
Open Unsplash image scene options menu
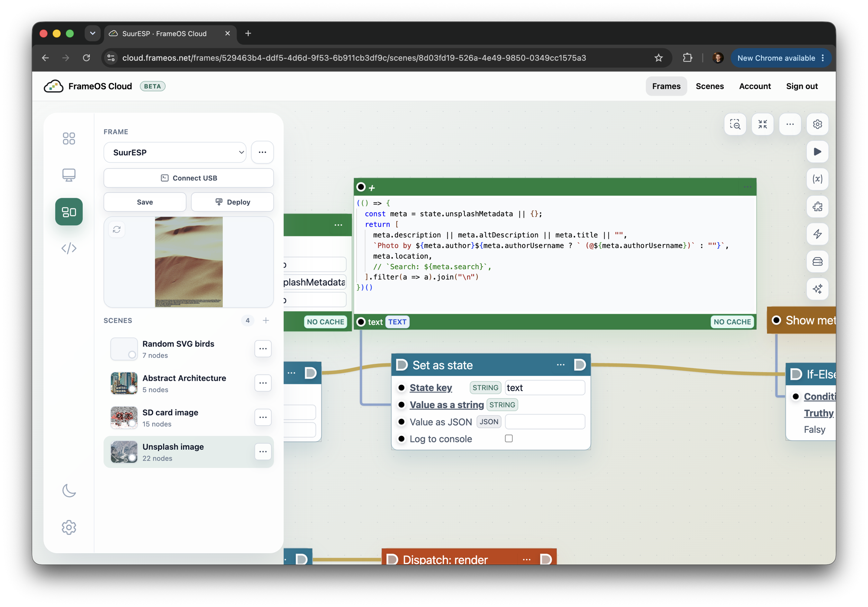click(x=263, y=452)
